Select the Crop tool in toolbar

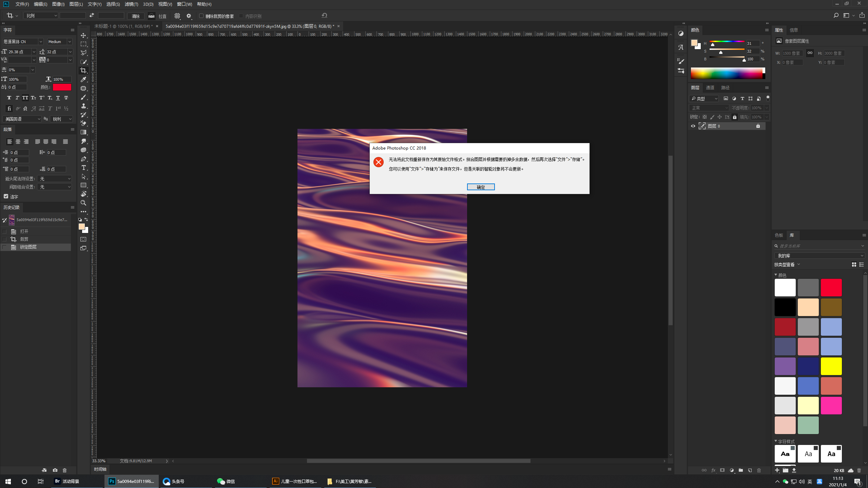pos(83,71)
